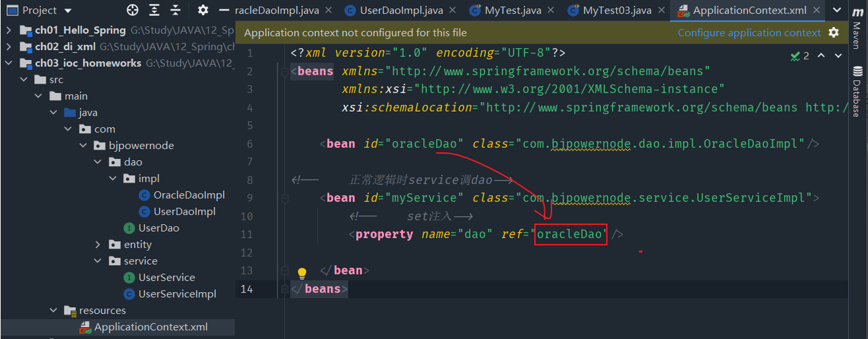Collapse the impl package
This screenshot has height=339, width=868.
click(x=113, y=179)
